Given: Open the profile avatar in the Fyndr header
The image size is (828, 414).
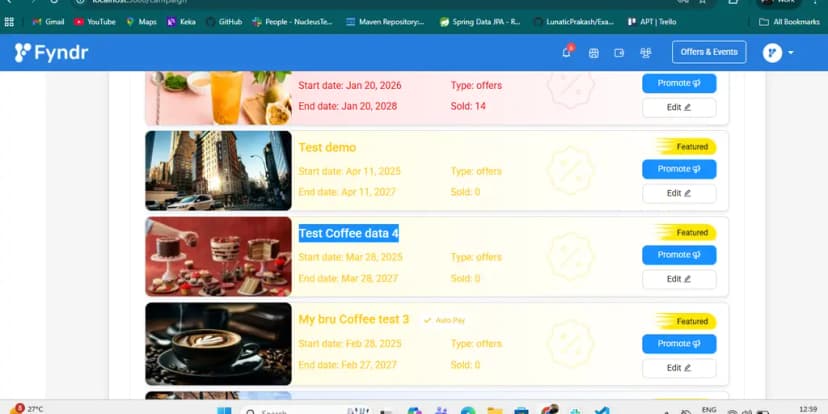Looking at the screenshot, I should [772, 53].
